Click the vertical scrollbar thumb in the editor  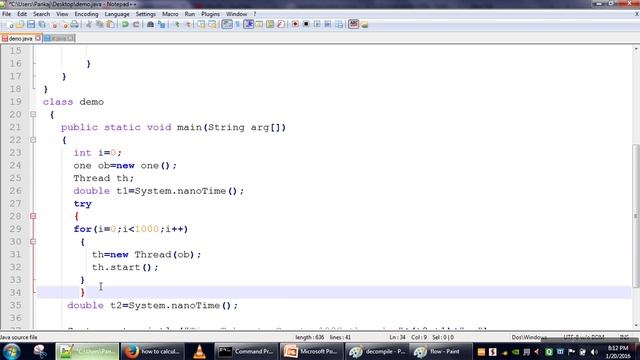tap(636, 216)
